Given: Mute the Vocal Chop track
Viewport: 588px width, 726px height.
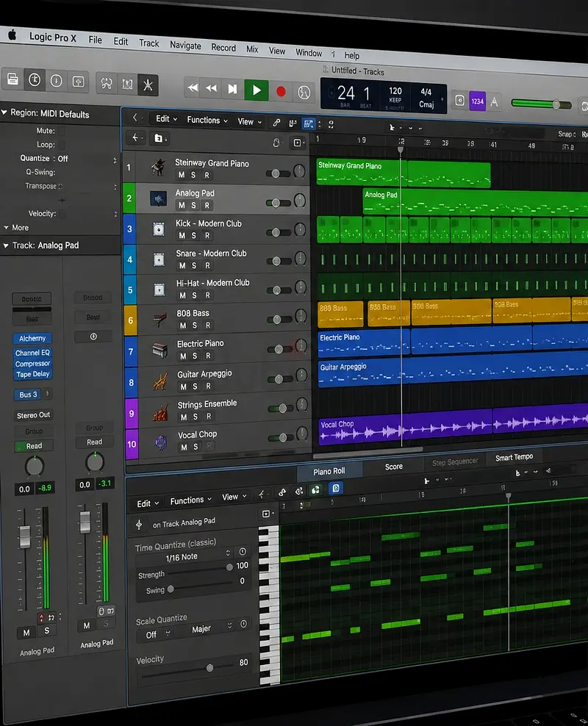Looking at the screenshot, I should (184, 448).
